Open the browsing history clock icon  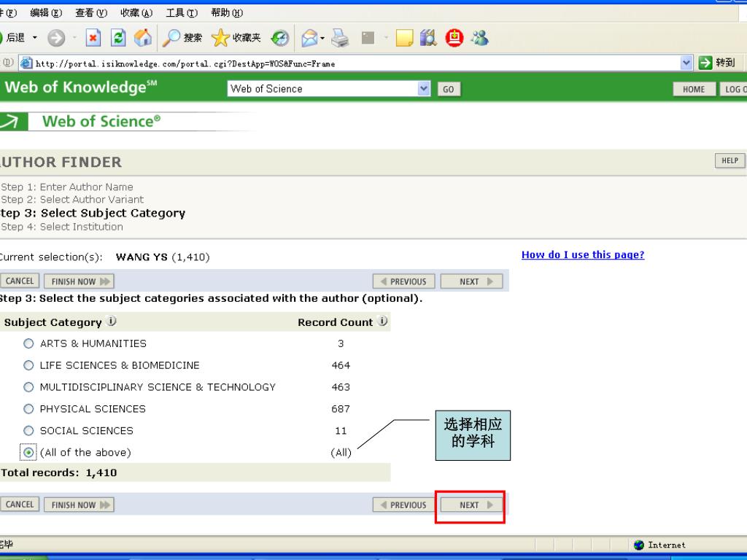pyautogui.click(x=280, y=38)
